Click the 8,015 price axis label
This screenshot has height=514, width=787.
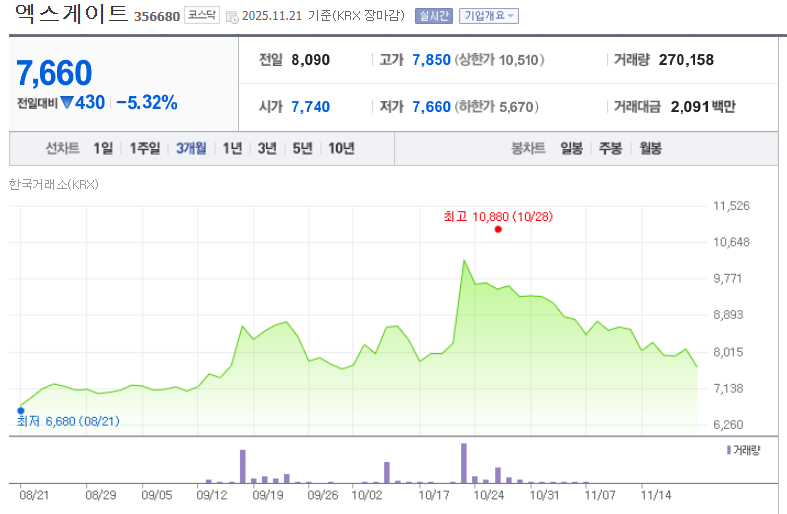[x=728, y=352]
